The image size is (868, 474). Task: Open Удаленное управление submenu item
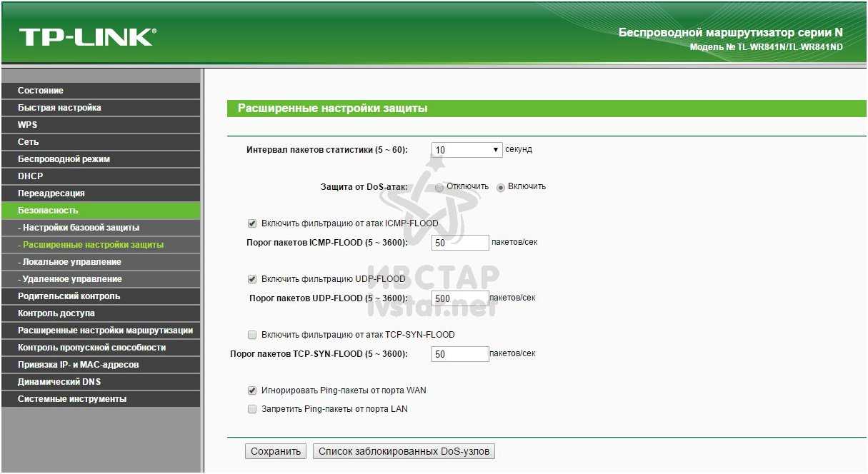click(x=70, y=279)
